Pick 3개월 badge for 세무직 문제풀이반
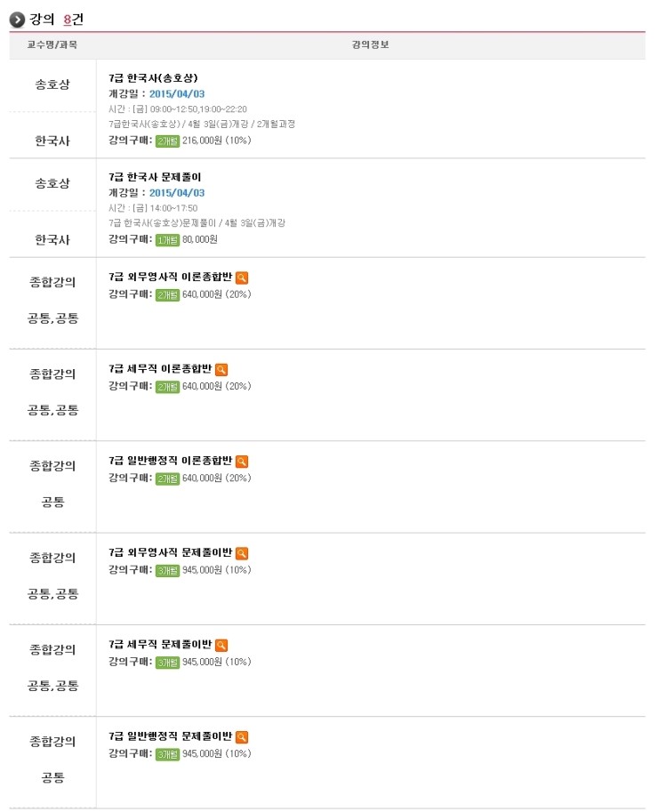Viewport: 658px width, 812px height. coord(167,663)
